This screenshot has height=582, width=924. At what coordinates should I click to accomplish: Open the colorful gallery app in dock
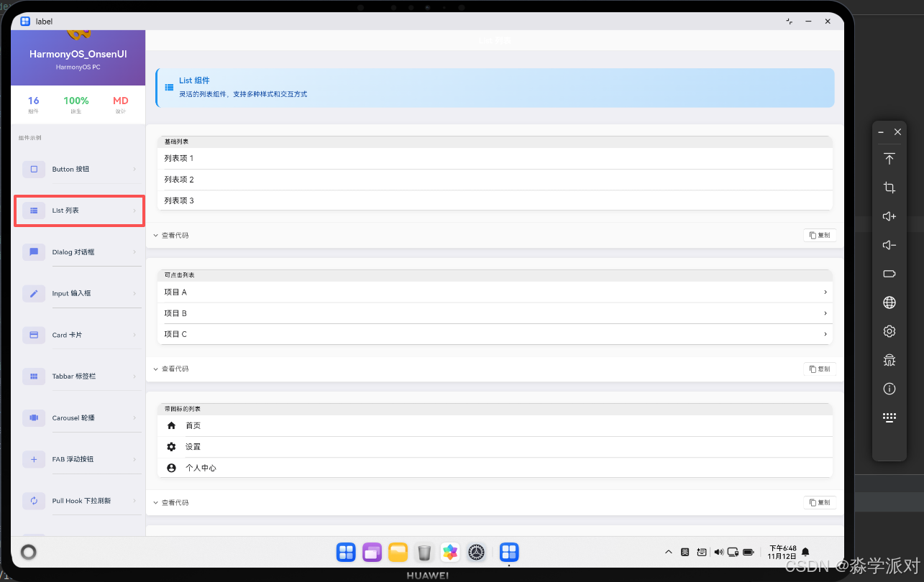click(x=450, y=552)
